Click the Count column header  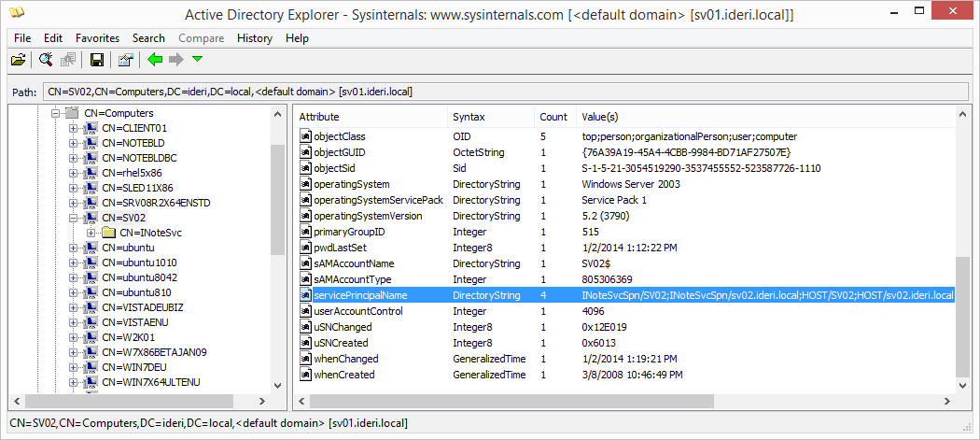554,117
